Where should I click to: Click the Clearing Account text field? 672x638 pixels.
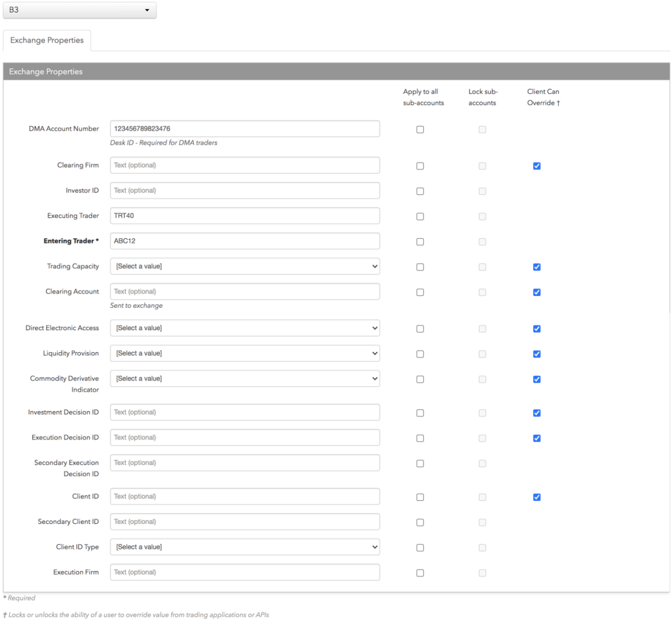(244, 292)
